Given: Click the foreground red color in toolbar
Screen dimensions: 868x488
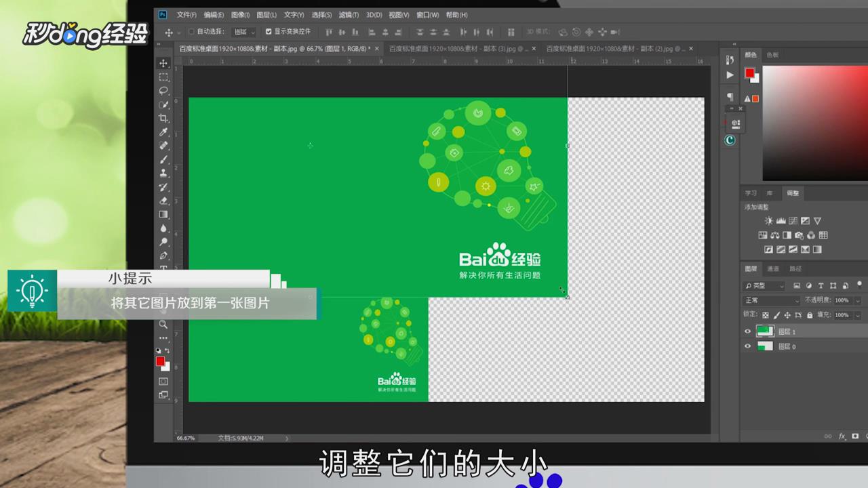Looking at the screenshot, I should click(x=160, y=361).
